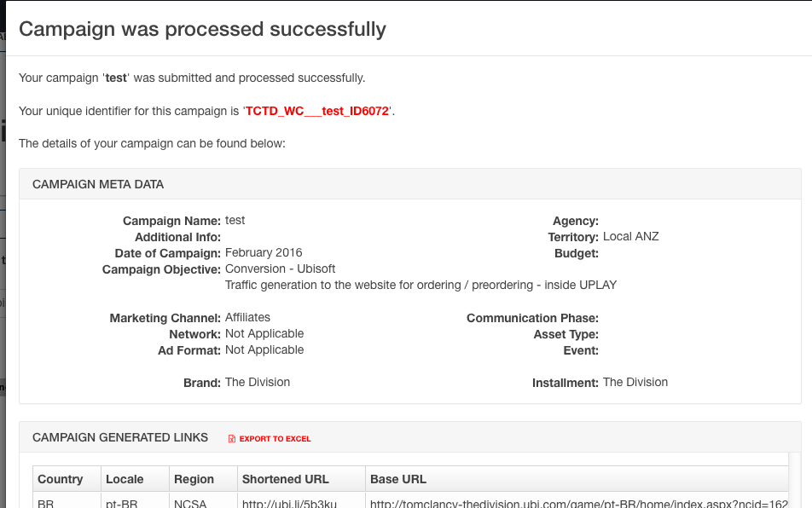Viewport: 812px width, 508px height.
Task: Click the Export to Excel link
Action: (x=275, y=439)
